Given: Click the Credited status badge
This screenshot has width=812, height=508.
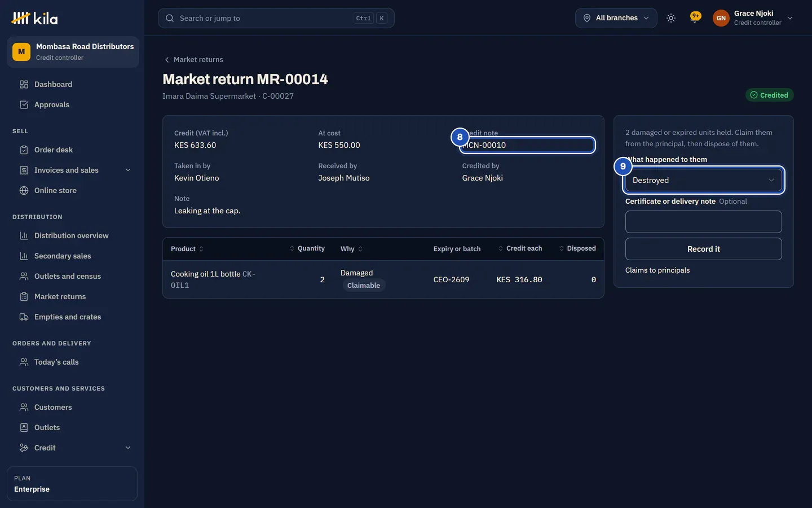Looking at the screenshot, I should pyautogui.click(x=769, y=95).
